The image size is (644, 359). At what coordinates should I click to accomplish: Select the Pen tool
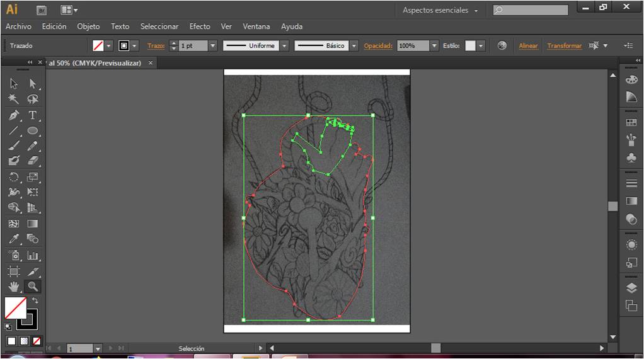click(x=14, y=115)
